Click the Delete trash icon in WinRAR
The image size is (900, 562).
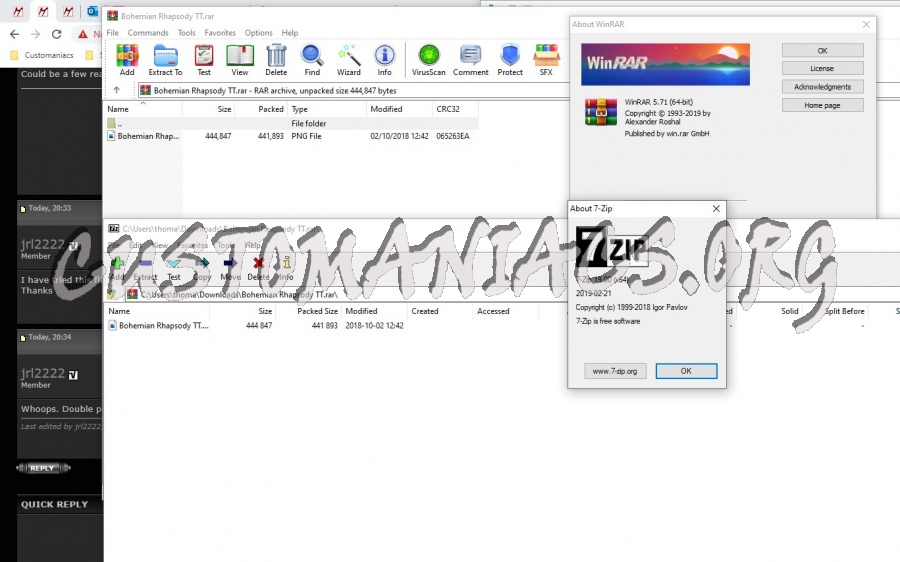tap(276, 60)
